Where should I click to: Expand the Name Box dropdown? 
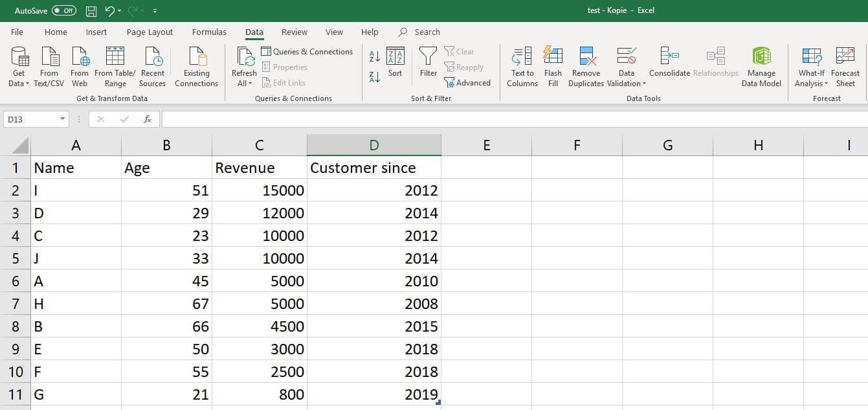pyautogui.click(x=61, y=119)
